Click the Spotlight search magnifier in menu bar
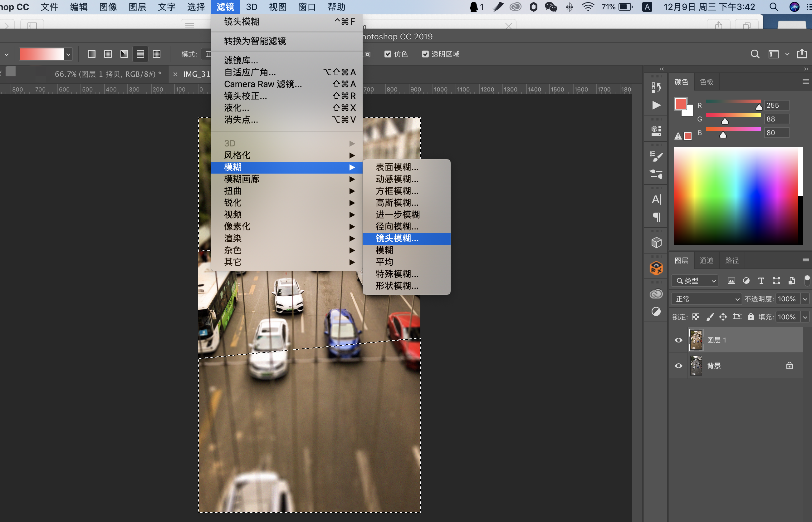The height and width of the screenshot is (522, 812). 773,7
